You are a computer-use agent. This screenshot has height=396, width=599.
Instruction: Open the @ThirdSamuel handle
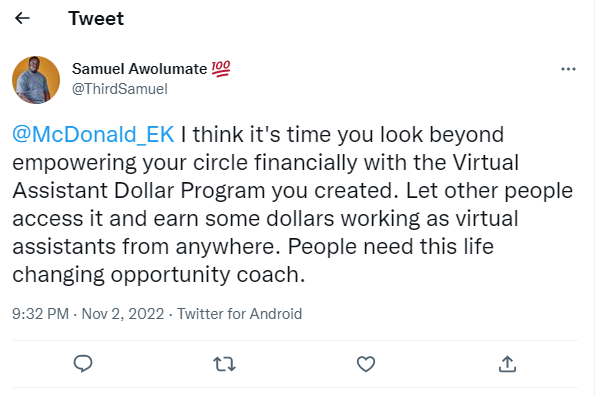(120, 89)
